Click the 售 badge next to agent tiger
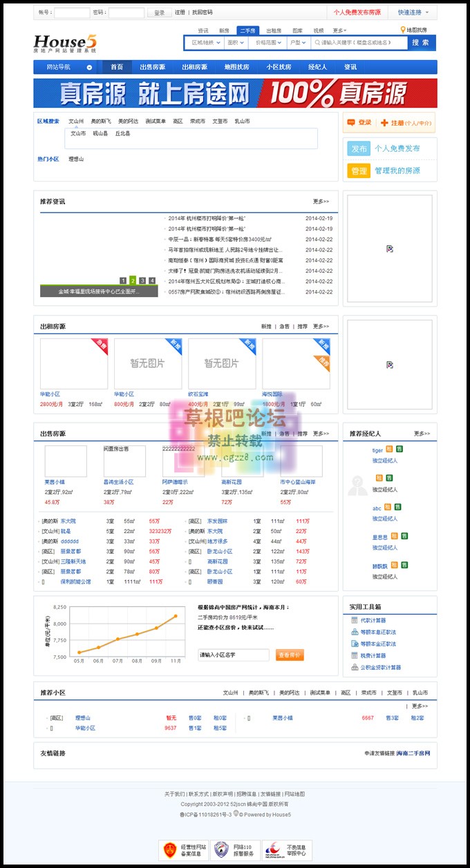 click(399, 449)
